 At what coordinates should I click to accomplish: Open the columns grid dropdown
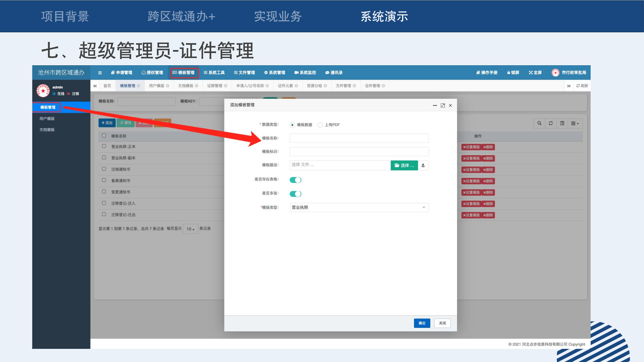(x=575, y=123)
